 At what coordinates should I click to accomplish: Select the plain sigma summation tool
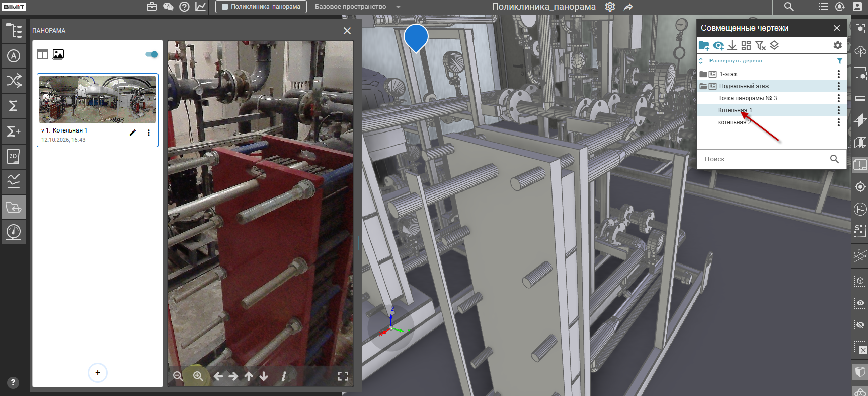tap(14, 106)
